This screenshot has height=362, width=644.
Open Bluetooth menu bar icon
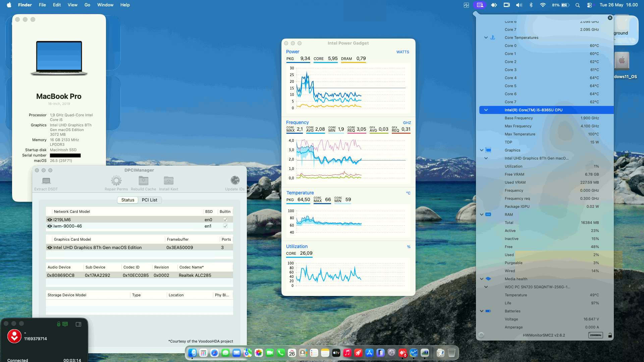[531, 5]
